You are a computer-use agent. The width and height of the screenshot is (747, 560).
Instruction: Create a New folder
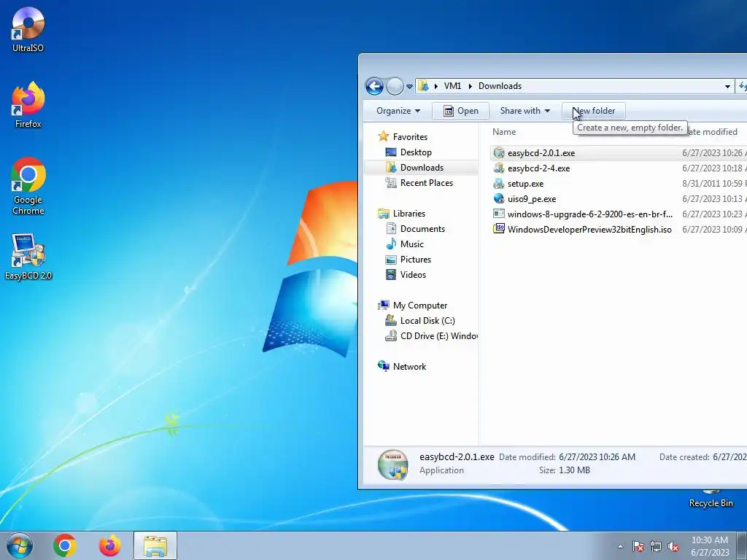594,111
